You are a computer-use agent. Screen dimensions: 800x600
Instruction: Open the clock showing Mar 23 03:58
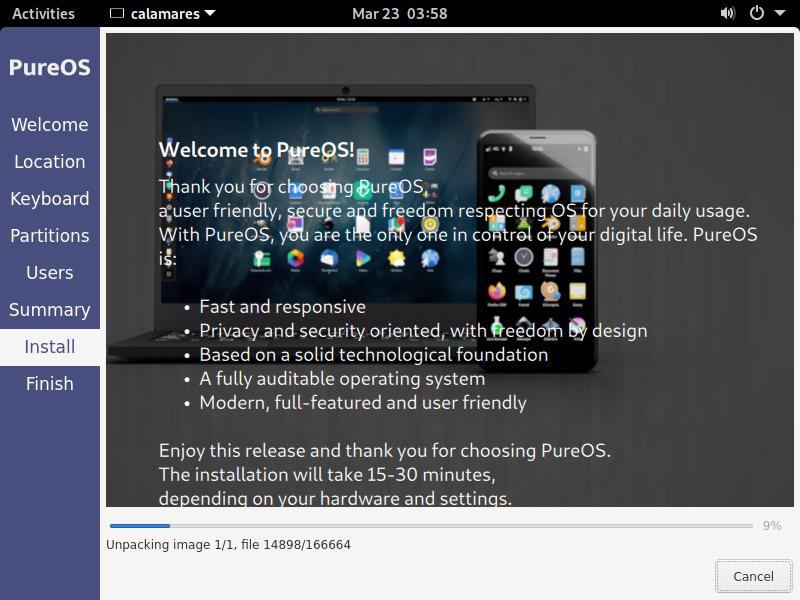coord(399,13)
